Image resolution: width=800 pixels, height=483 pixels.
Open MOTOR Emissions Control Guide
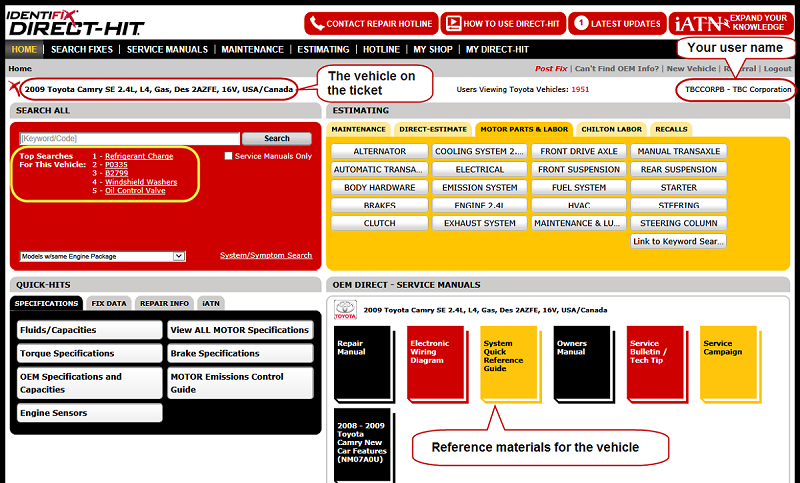pos(240,383)
